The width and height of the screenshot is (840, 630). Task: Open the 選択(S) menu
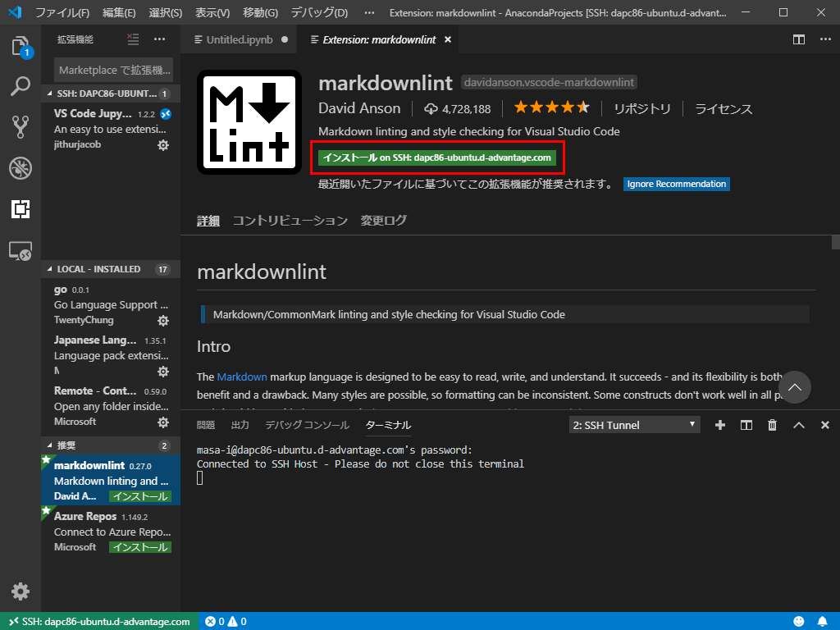point(165,12)
